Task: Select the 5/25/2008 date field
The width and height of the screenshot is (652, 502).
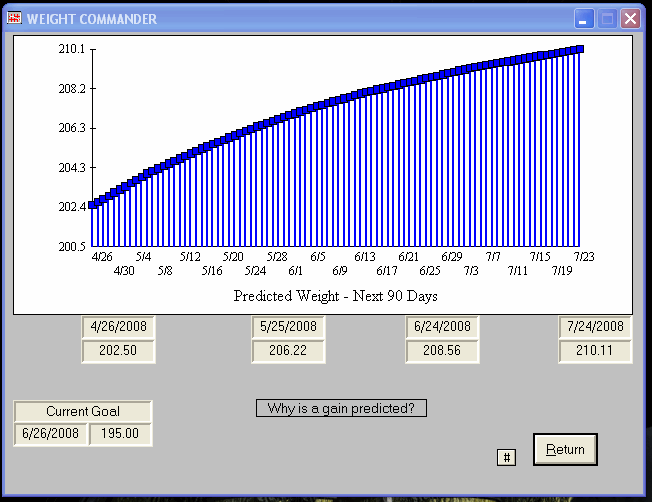Action: [287, 327]
